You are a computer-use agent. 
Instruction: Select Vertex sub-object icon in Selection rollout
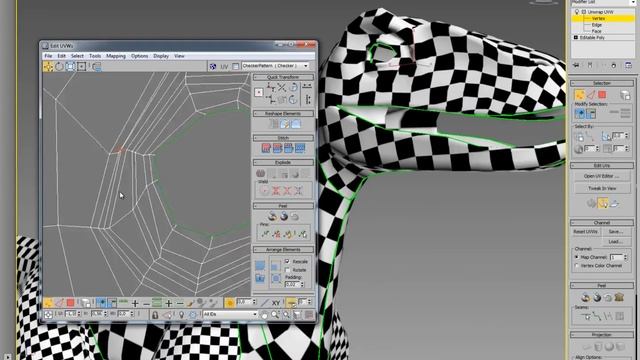click(580, 95)
